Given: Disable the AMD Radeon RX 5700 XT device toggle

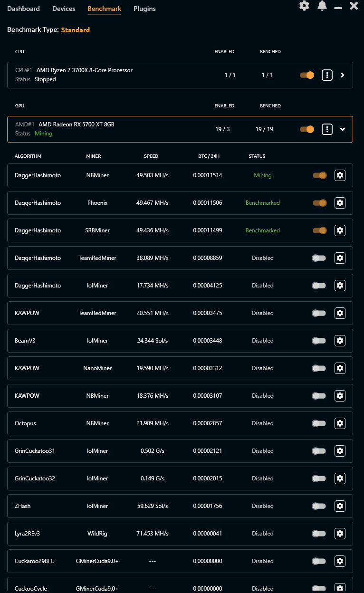Looking at the screenshot, I should 307,129.
